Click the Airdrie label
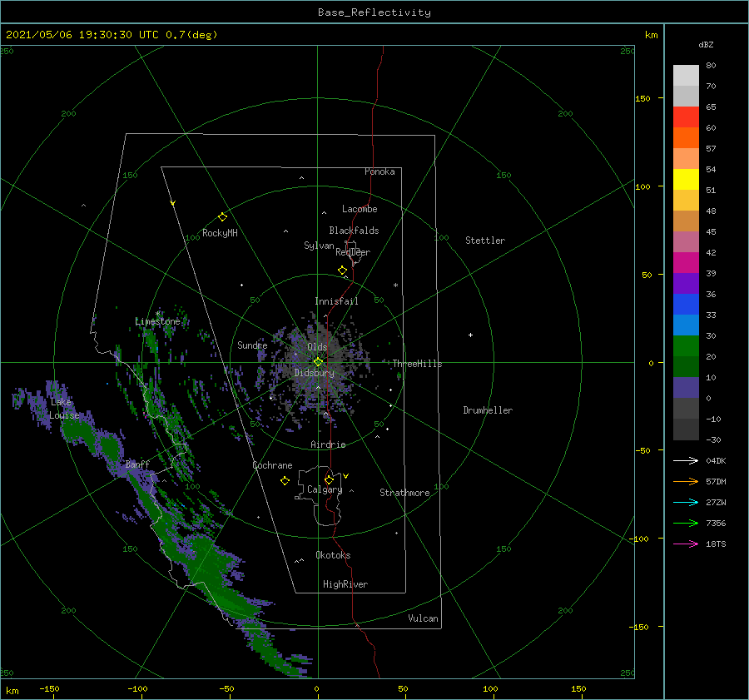The image size is (749, 700). pyautogui.click(x=328, y=444)
